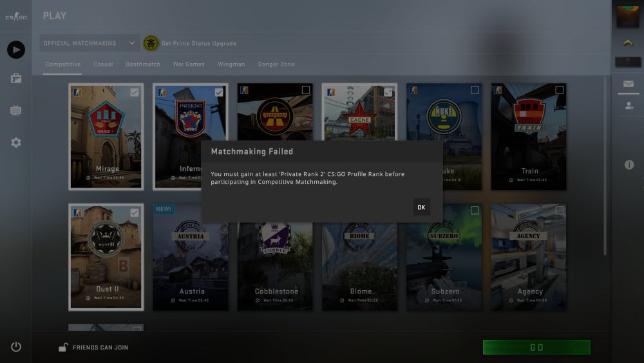Switch to the Casual tab
644x363 pixels.
coord(103,64)
